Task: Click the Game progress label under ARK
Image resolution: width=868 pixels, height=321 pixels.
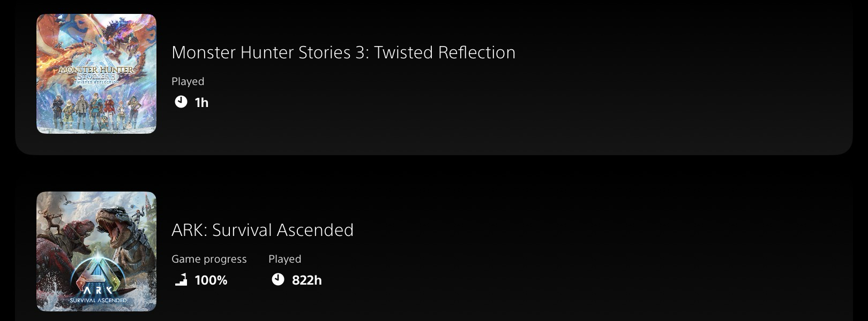Action: [209, 259]
